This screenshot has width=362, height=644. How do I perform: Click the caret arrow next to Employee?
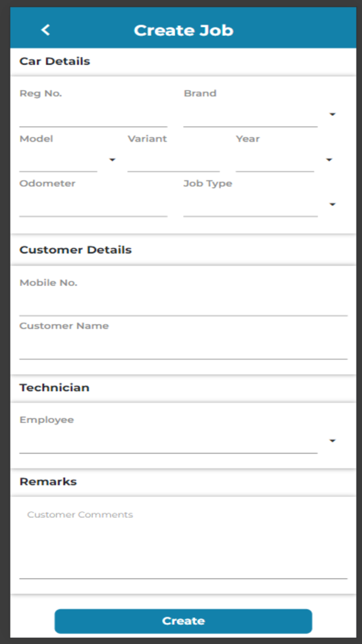[332, 441]
